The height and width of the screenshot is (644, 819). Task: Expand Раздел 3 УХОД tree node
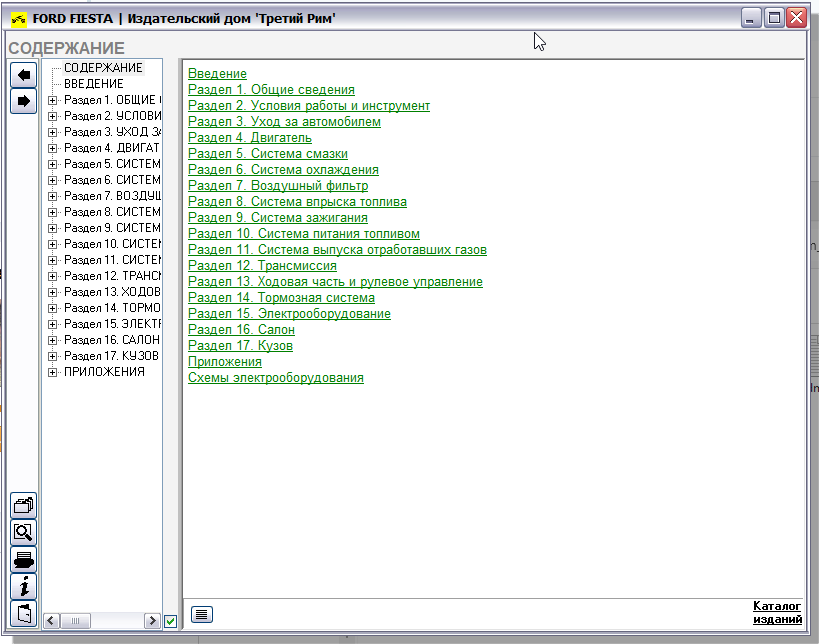tap(52, 132)
